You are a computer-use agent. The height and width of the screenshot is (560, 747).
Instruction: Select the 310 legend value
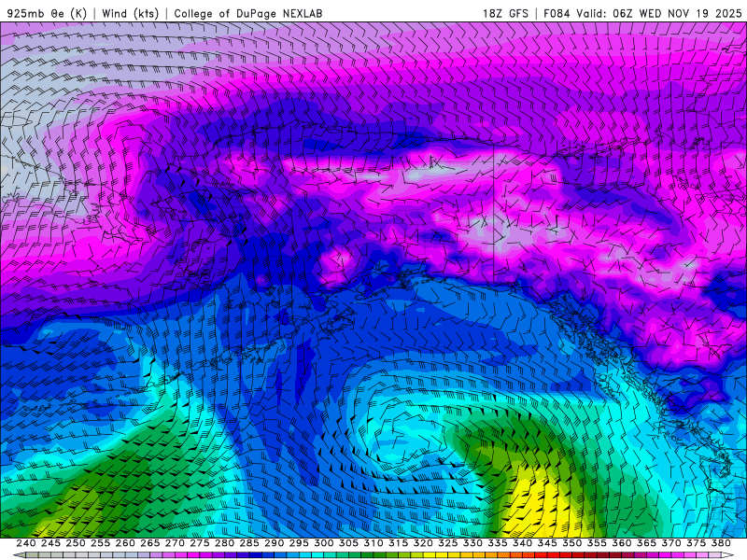[373, 543]
